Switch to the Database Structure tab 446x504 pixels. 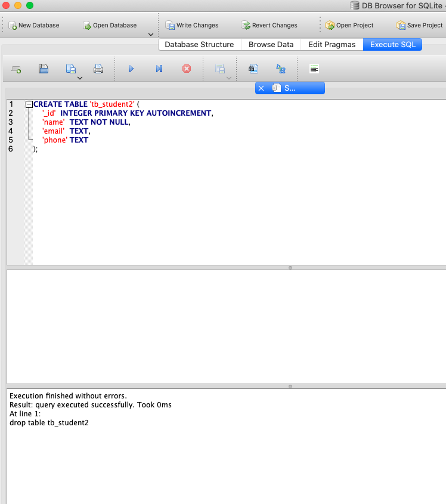(200, 44)
